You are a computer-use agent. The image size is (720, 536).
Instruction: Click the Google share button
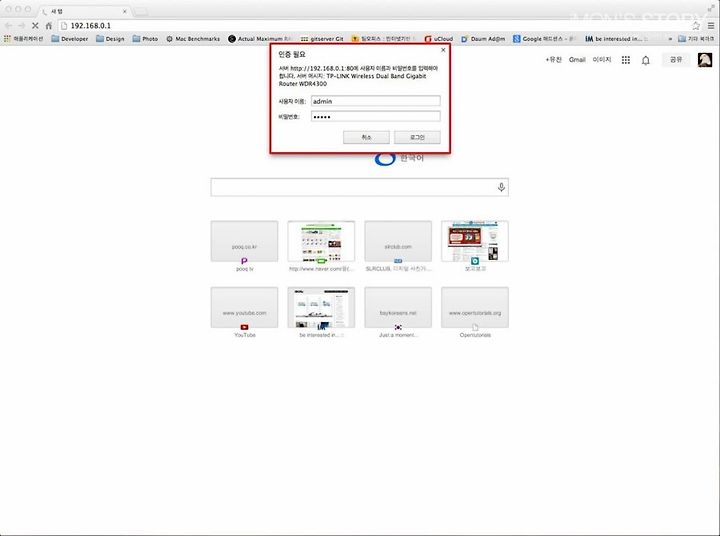coord(676,60)
